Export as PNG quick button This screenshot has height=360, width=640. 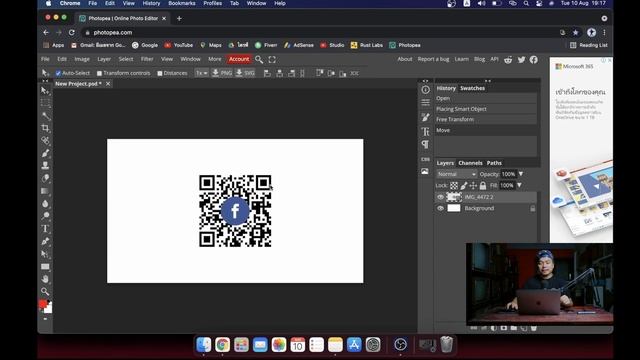click(222, 73)
